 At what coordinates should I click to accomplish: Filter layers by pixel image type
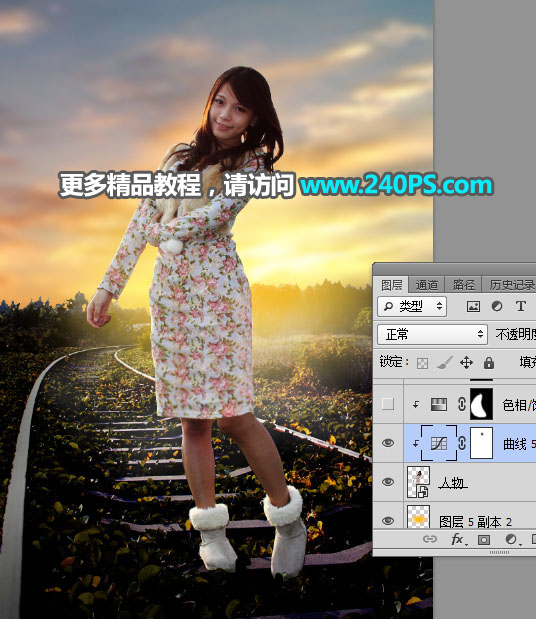click(473, 306)
